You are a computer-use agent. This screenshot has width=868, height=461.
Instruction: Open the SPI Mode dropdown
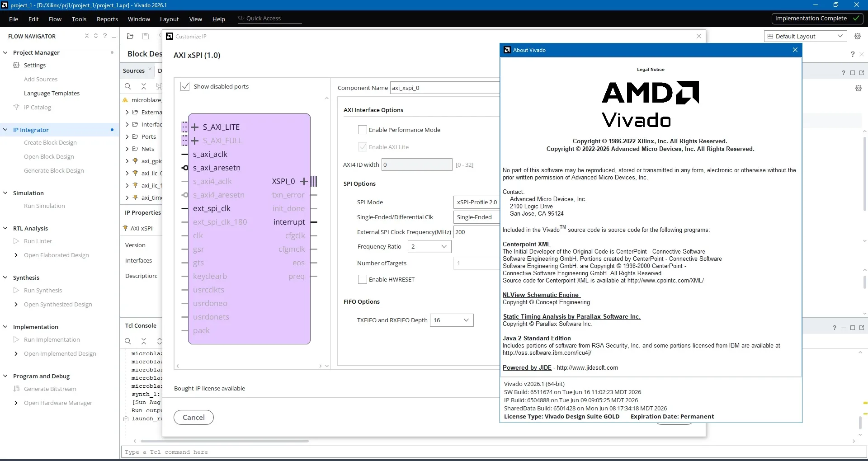pos(476,202)
